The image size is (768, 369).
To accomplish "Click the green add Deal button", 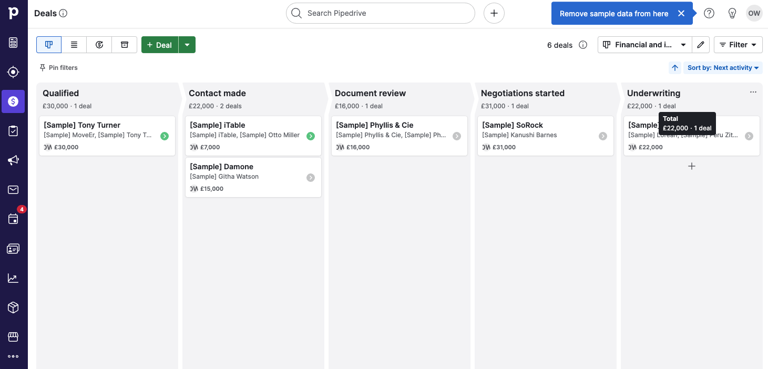I will click(x=160, y=45).
